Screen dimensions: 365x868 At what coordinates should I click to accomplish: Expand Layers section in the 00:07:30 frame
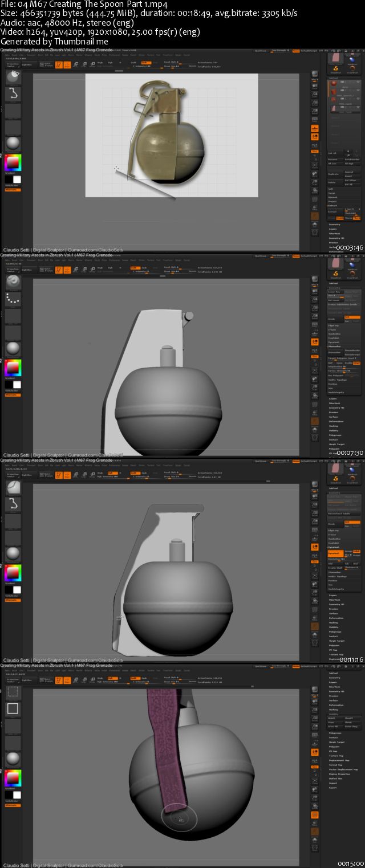click(333, 399)
